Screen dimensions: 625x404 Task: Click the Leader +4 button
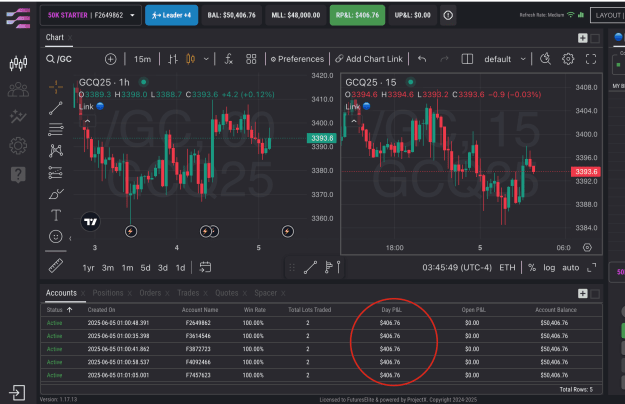(171, 16)
